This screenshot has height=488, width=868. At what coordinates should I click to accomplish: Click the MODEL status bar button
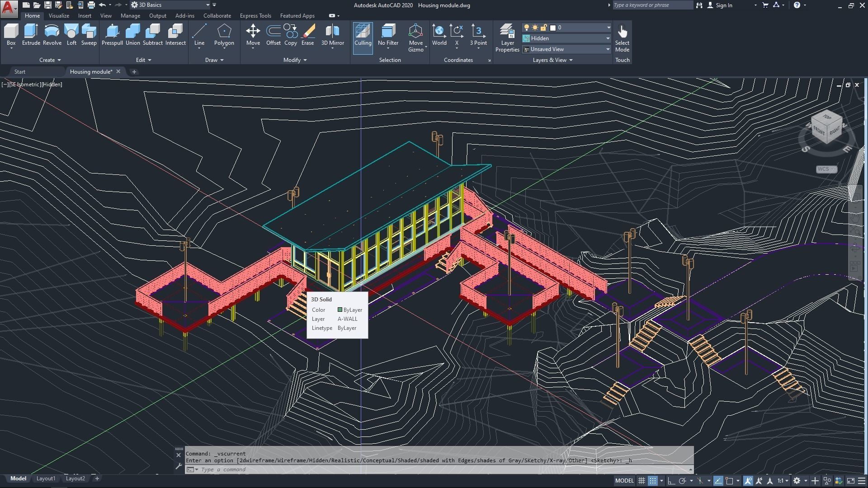pyautogui.click(x=624, y=481)
